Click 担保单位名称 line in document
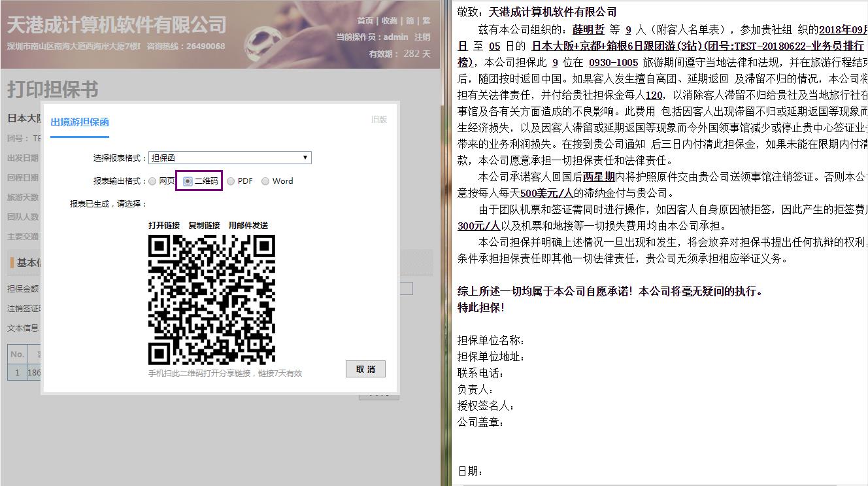This screenshot has width=868, height=486. (x=491, y=341)
